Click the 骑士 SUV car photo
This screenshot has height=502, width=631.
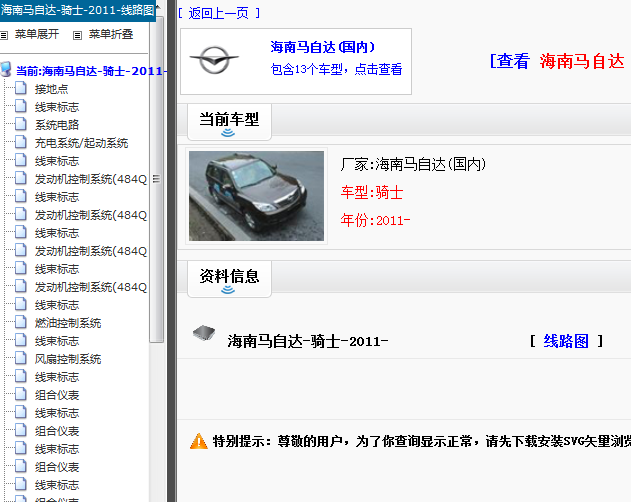pyautogui.click(x=256, y=196)
